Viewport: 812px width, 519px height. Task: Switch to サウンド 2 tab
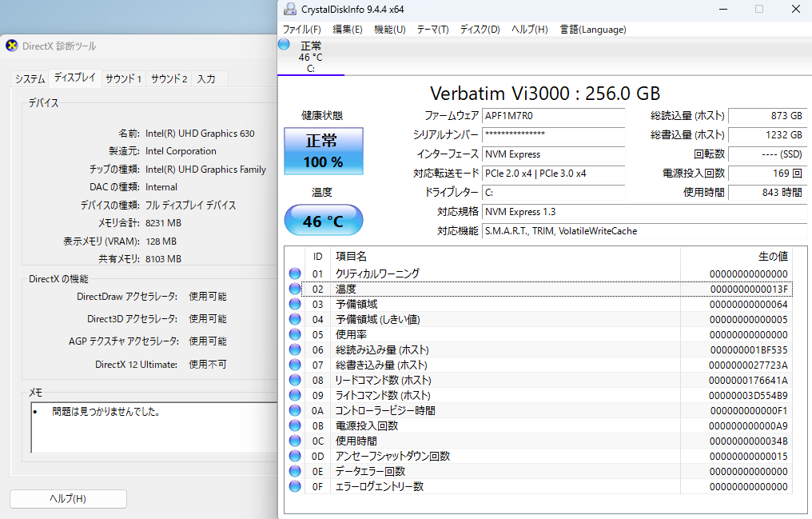coord(169,78)
